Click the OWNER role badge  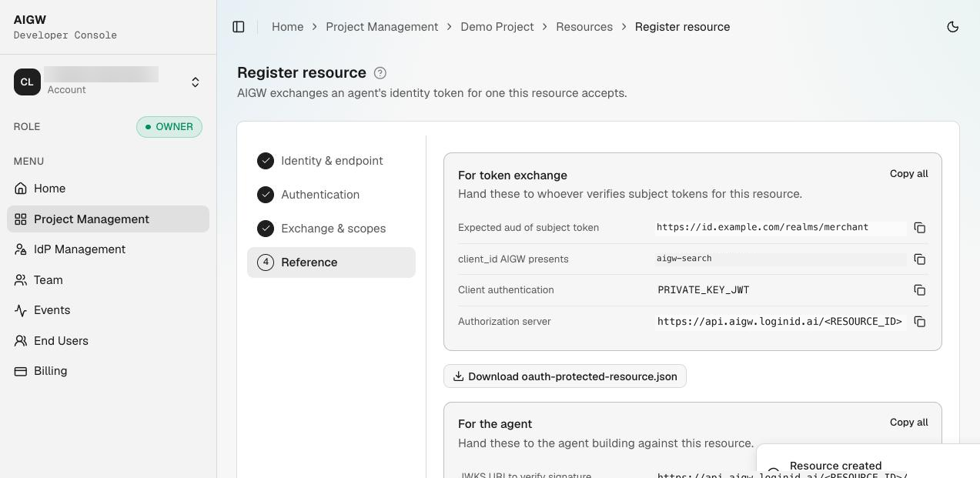tap(169, 127)
